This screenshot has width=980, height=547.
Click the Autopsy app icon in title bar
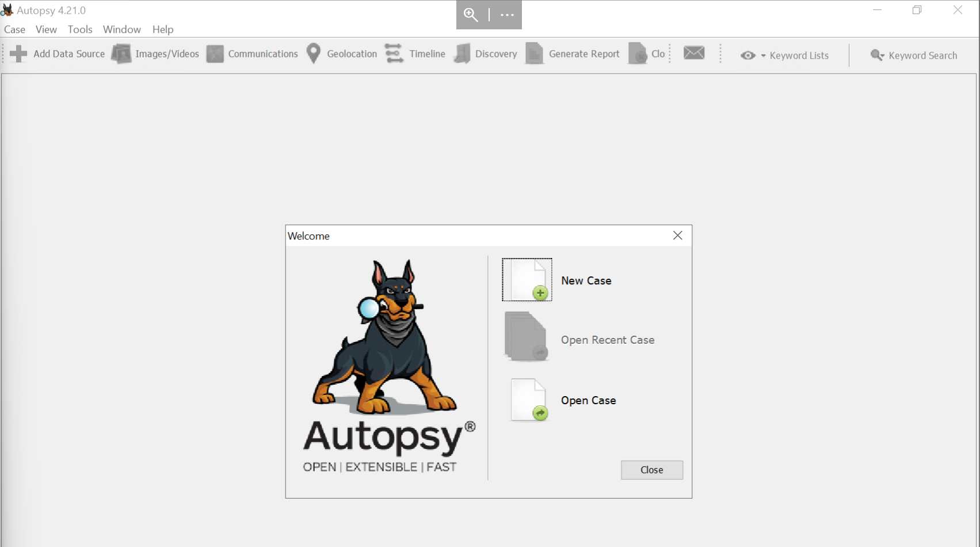pos(7,10)
